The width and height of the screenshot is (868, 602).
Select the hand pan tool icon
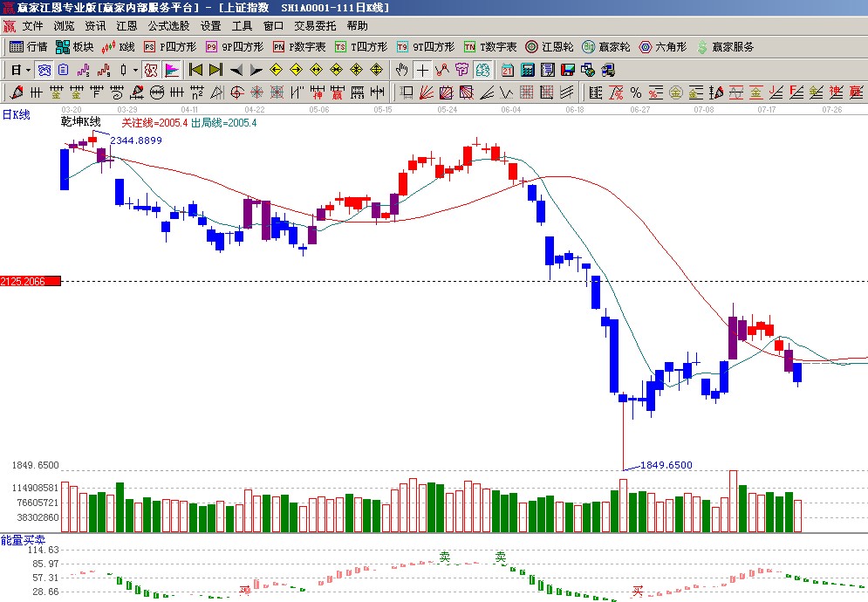[401, 70]
